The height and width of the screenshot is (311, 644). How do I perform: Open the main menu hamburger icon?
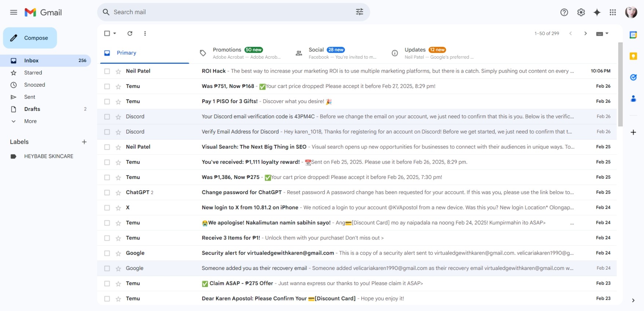(x=14, y=12)
